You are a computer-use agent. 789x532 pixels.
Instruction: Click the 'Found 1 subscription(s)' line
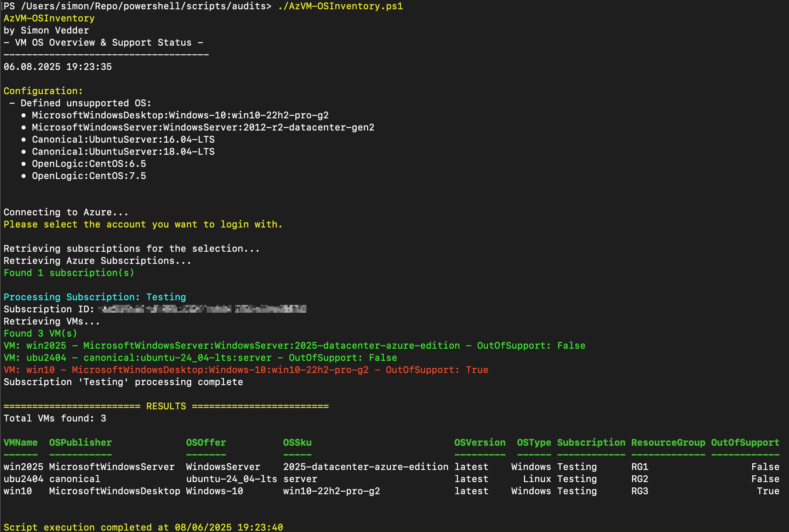click(69, 273)
